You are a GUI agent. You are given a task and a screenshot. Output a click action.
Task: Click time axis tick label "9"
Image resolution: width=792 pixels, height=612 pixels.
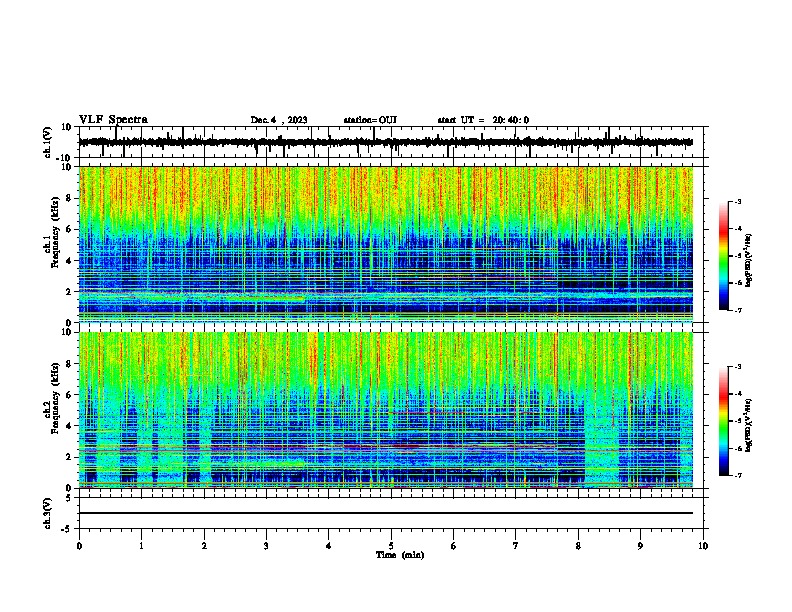(x=640, y=546)
